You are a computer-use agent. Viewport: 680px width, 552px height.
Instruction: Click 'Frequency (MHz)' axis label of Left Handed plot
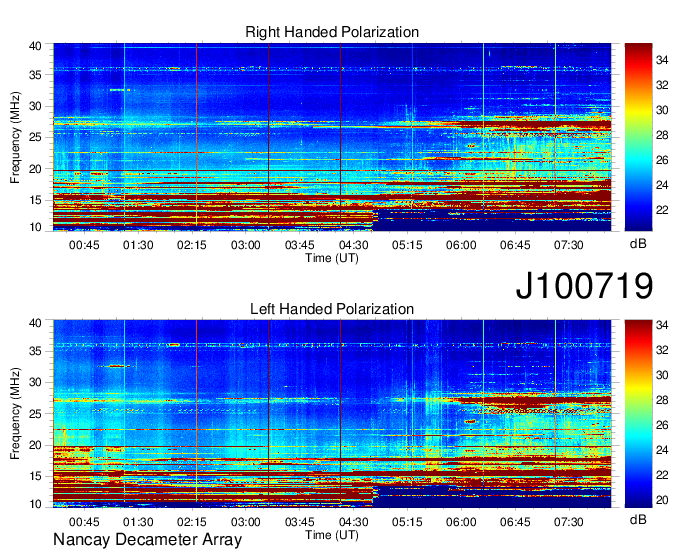pyautogui.click(x=15, y=414)
